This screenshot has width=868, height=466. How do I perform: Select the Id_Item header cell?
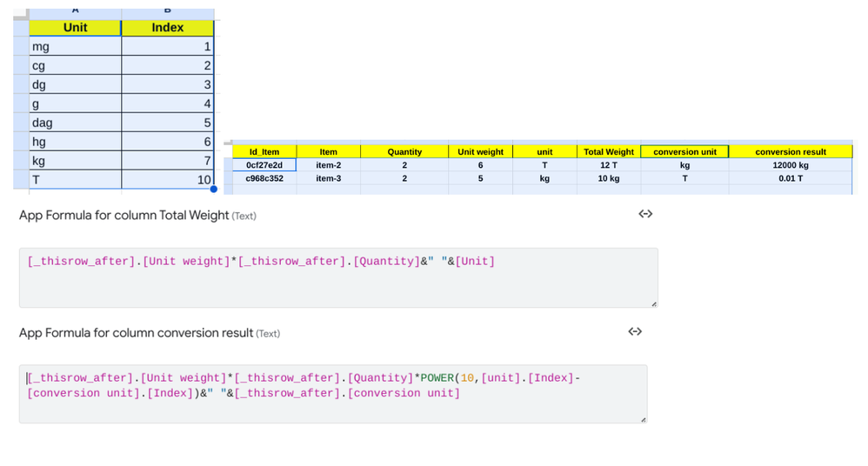click(264, 151)
